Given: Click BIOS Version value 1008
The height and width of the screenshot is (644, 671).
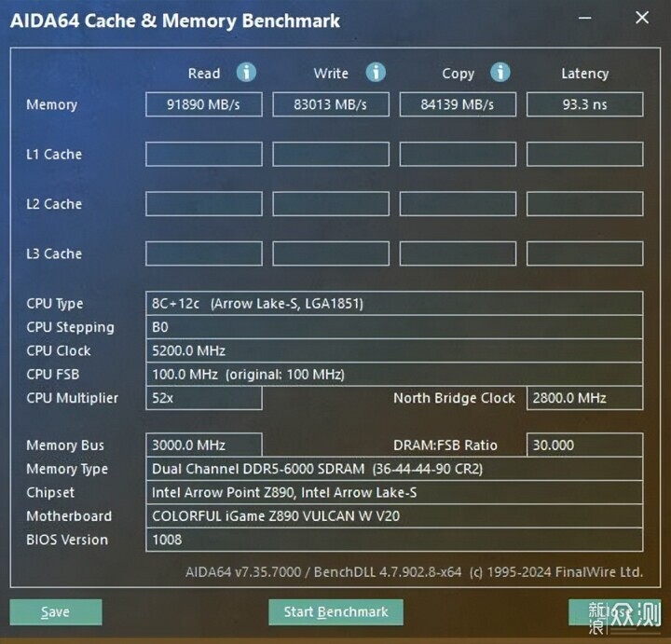Looking at the screenshot, I should point(394,540).
